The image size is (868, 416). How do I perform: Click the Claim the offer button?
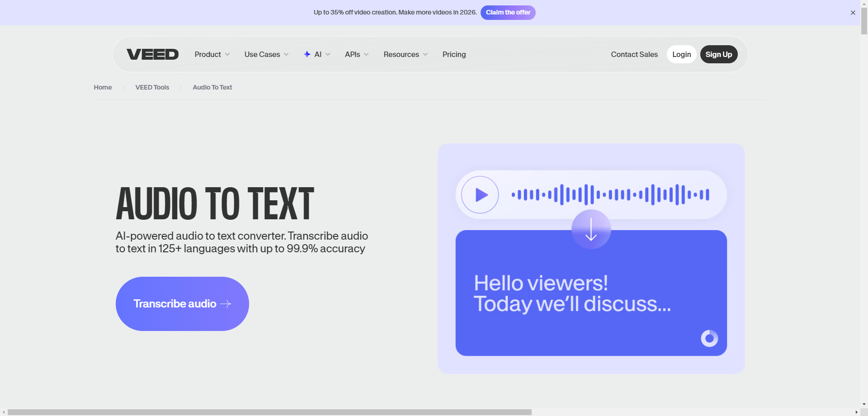coord(508,12)
